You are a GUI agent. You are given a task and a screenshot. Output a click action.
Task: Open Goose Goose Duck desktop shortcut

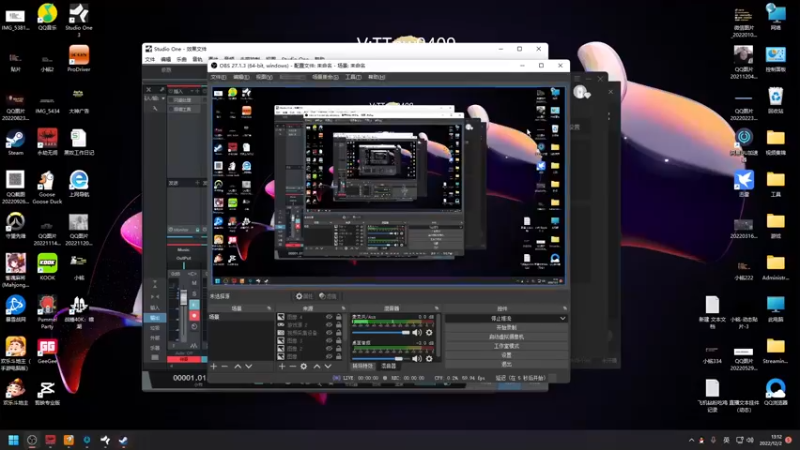(47, 187)
